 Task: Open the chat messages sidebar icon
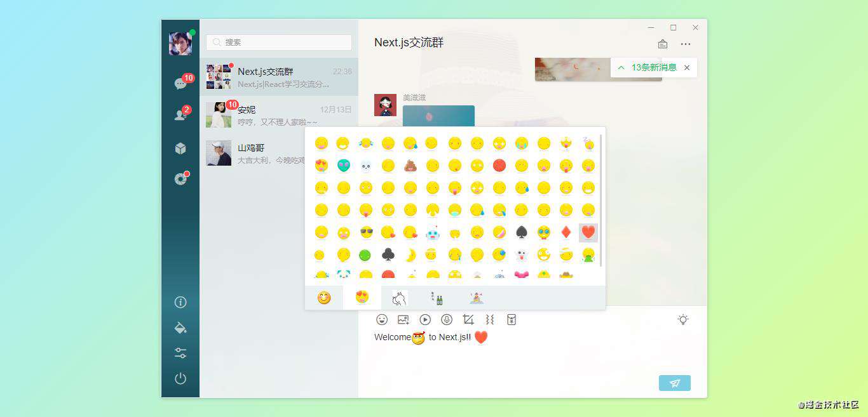[x=180, y=84]
